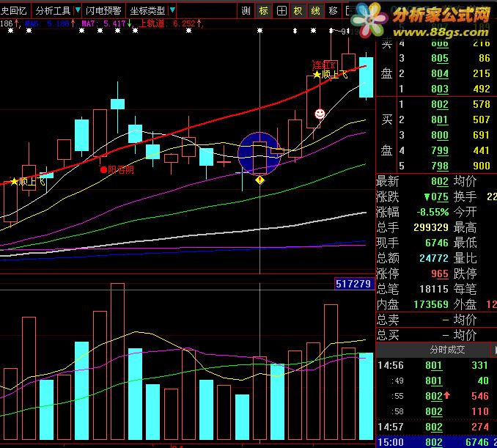Toggle the 标 annotation button
The width and height of the screenshot is (497, 448).
point(263,11)
